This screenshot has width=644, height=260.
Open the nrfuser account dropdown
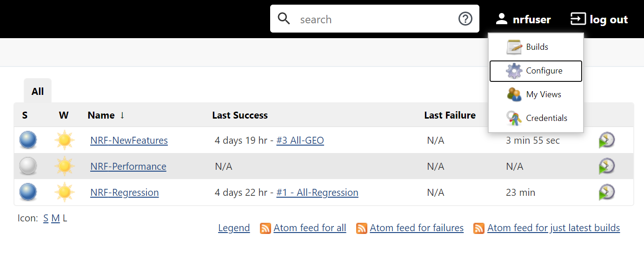(523, 20)
